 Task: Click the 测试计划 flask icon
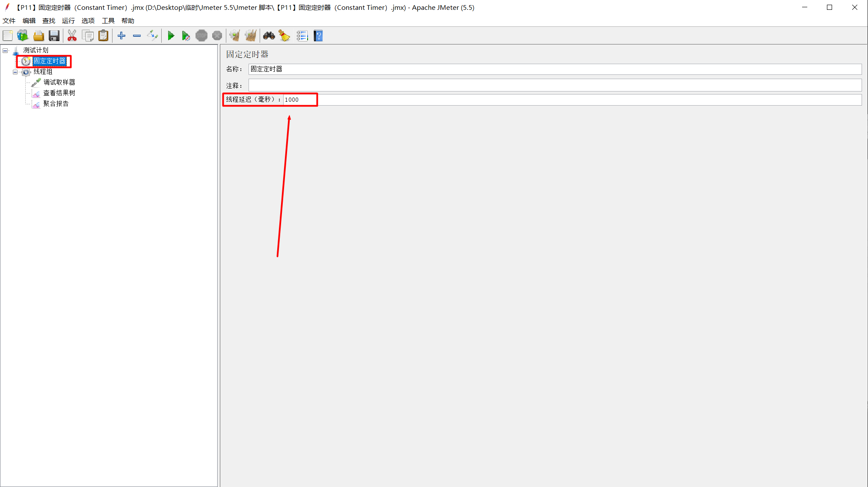tap(16, 50)
